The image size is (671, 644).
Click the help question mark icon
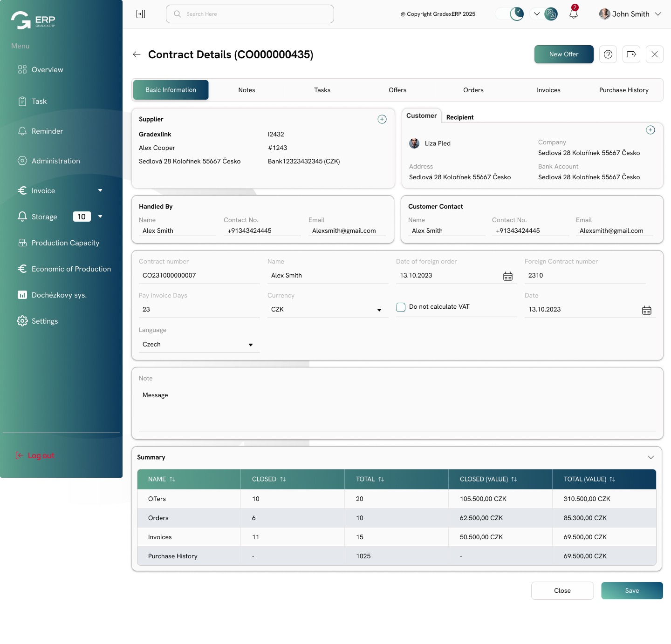coord(608,54)
